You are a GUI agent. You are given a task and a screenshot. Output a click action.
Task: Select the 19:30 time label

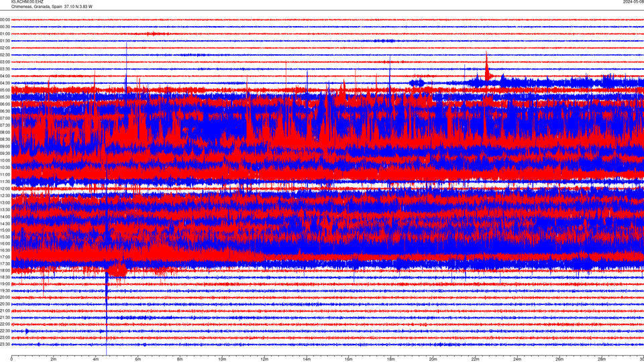click(x=5, y=290)
